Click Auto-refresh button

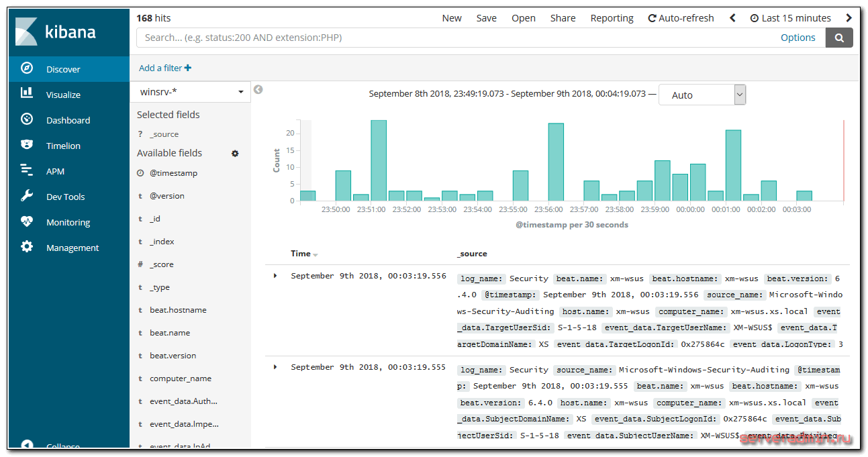coord(681,18)
